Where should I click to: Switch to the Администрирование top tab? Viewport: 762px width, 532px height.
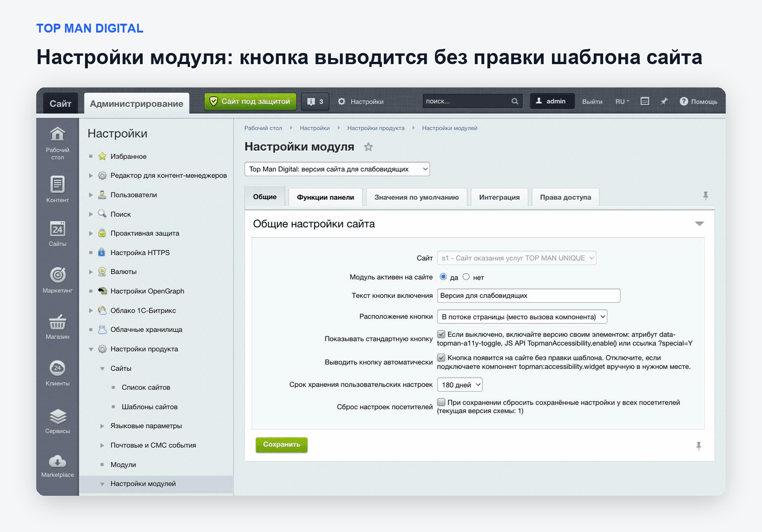coord(137,103)
